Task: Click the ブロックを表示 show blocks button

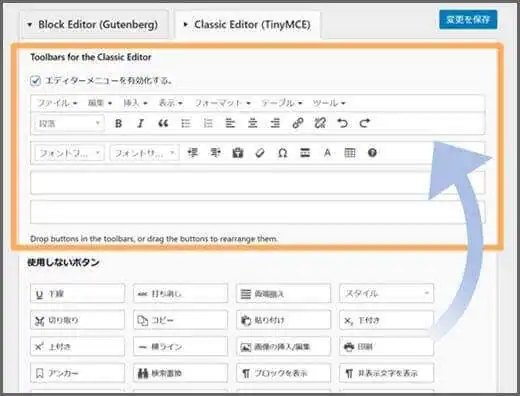Action: (x=283, y=373)
